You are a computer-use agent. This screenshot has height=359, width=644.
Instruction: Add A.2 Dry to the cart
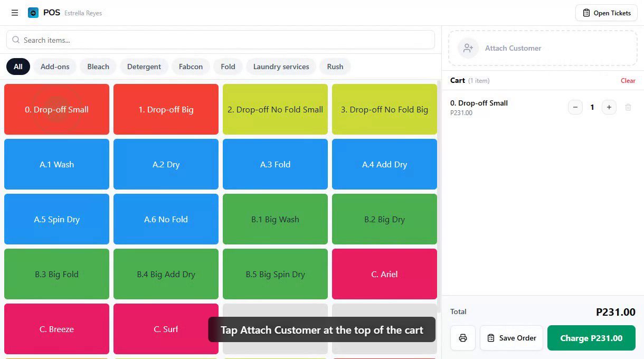point(166,164)
